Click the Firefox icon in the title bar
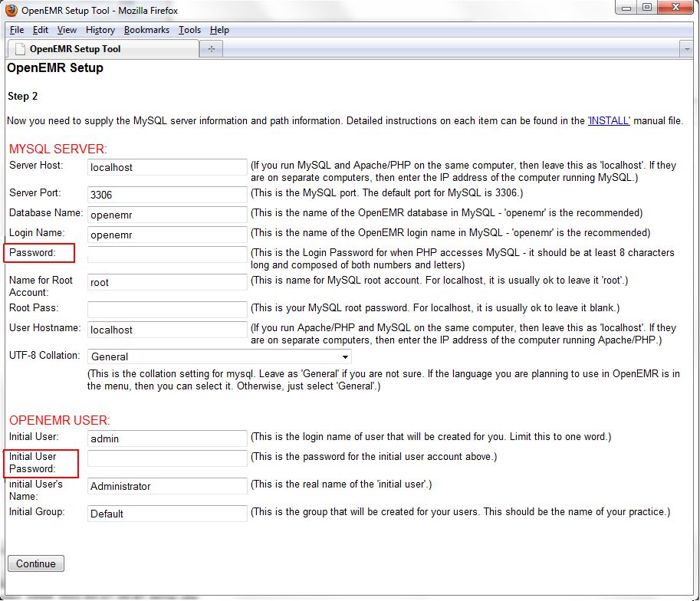 (x=12, y=10)
